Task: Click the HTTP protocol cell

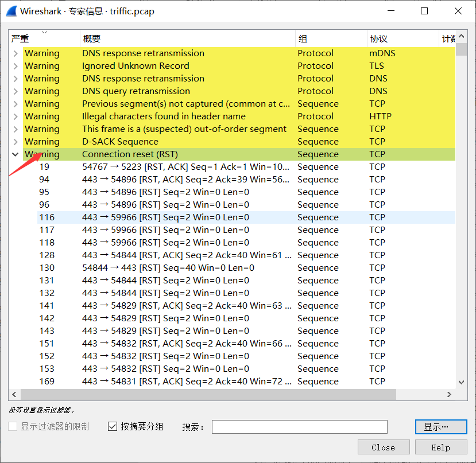Action: [x=380, y=116]
